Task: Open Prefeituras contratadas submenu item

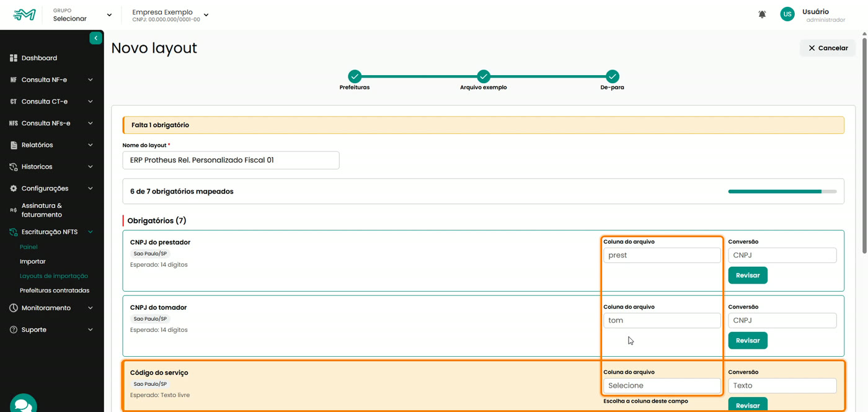Action: [55, 290]
